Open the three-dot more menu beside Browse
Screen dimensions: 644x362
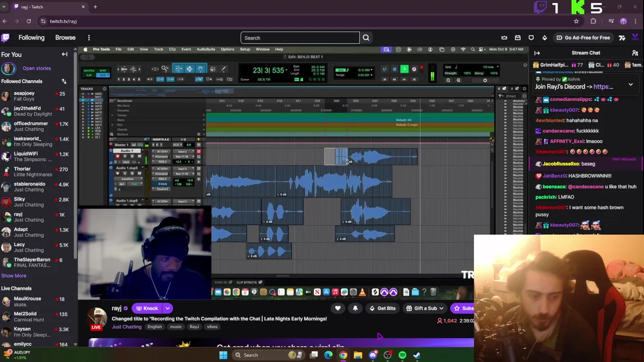coord(89,38)
